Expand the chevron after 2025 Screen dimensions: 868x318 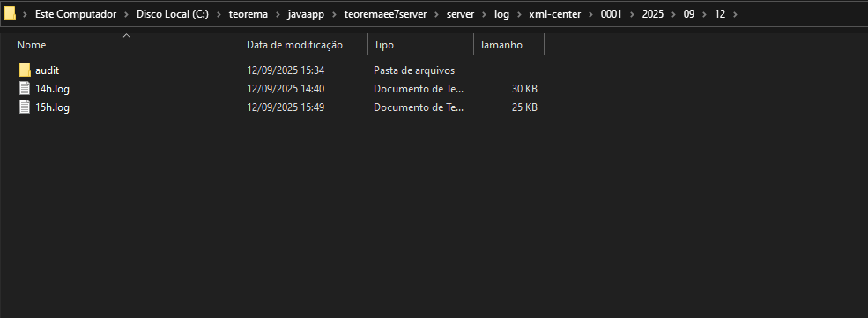tap(674, 14)
